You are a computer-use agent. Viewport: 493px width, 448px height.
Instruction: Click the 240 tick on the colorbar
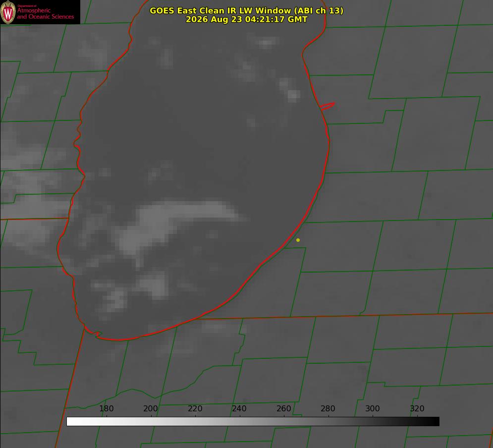click(239, 408)
